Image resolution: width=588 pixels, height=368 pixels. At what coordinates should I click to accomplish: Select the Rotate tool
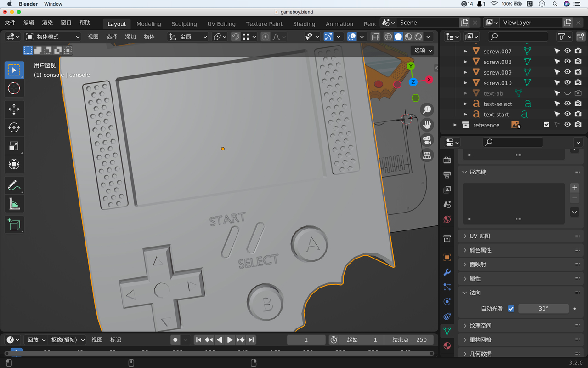(14, 127)
